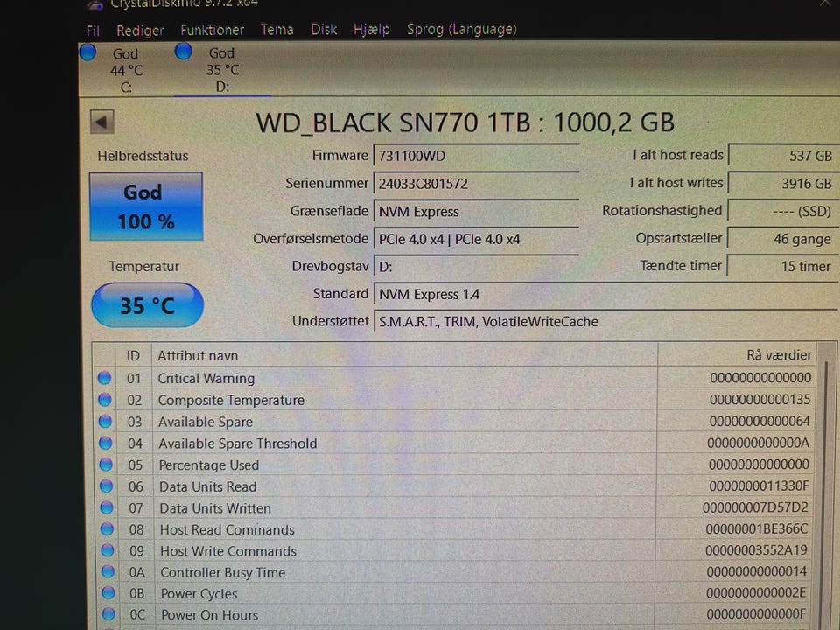Click the blue status circle for drive D:
840x630 pixels.
click(183, 52)
